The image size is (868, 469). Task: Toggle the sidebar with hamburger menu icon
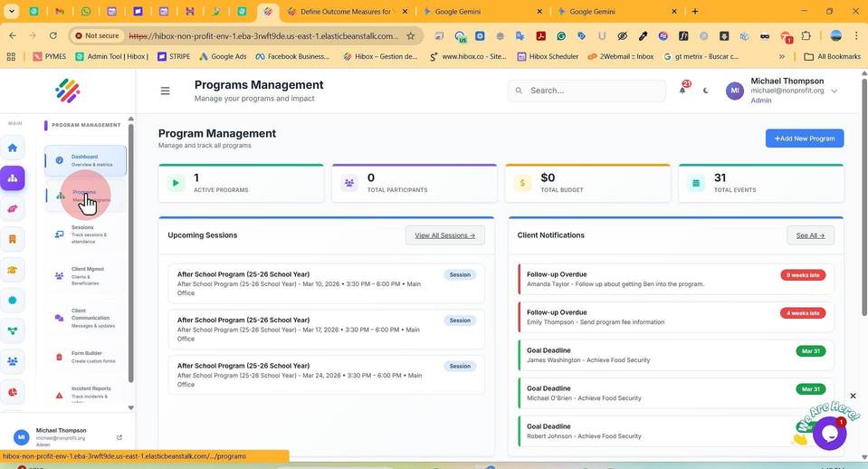tap(165, 91)
